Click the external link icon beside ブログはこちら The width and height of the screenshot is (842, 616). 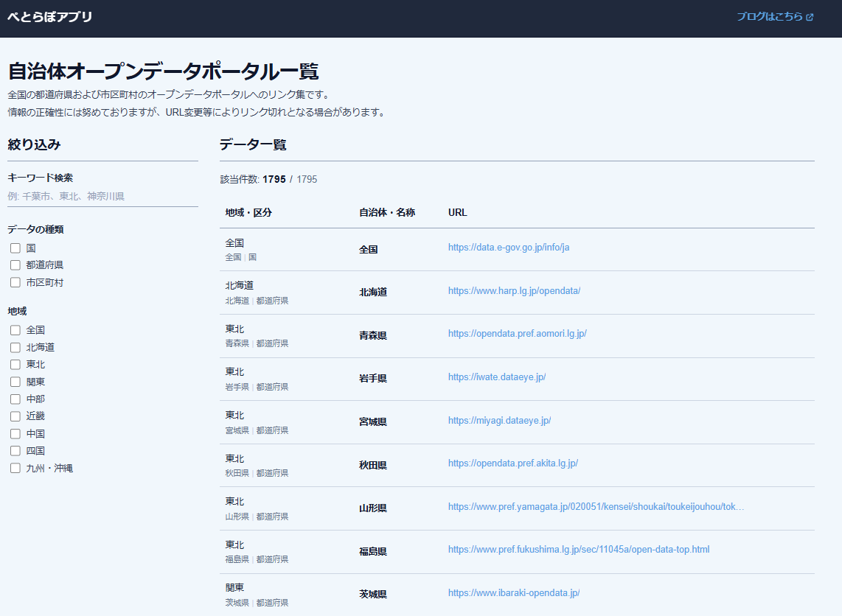pyautogui.click(x=810, y=17)
